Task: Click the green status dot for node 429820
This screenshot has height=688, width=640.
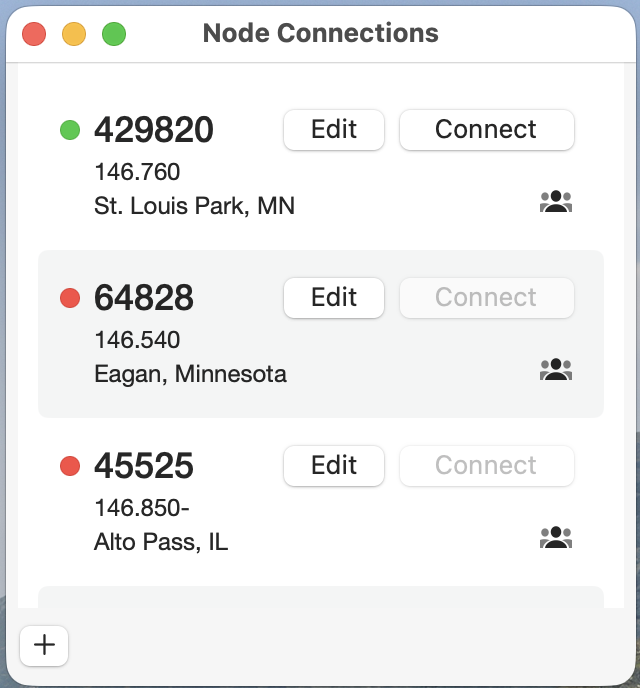Action: (x=70, y=130)
